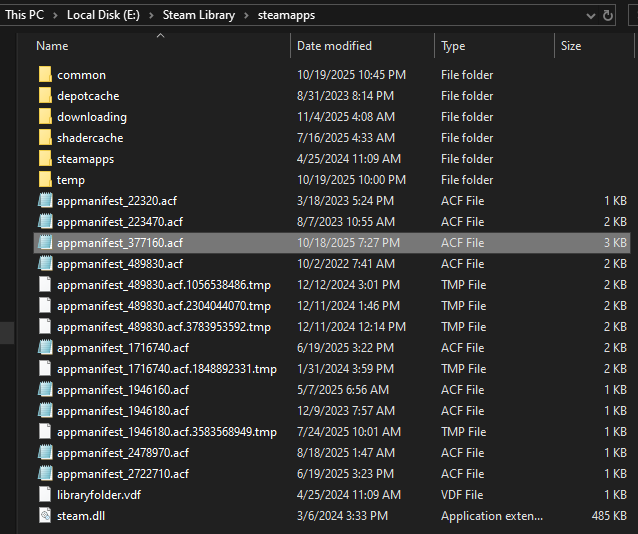Image resolution: width=638 pixels, height=534 pixels.
Task: Click the appmanifest_489830.acf file icon
Action: click(x=45, y=264)
